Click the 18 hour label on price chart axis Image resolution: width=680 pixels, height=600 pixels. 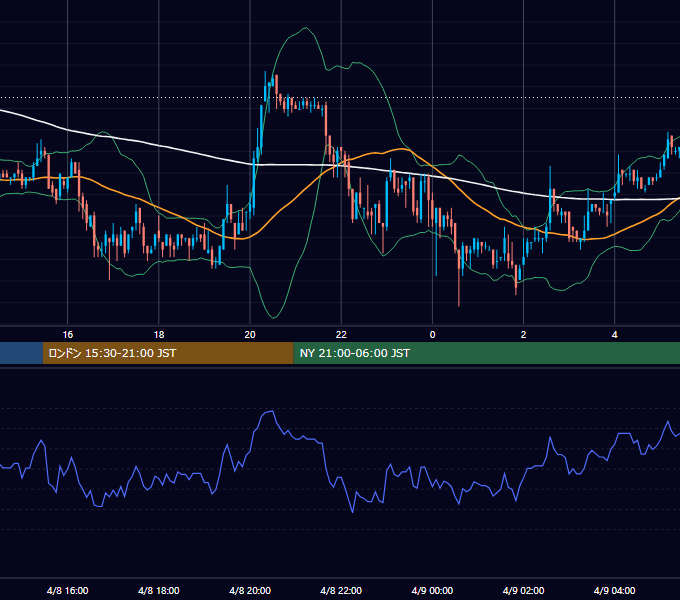[159, 335]
